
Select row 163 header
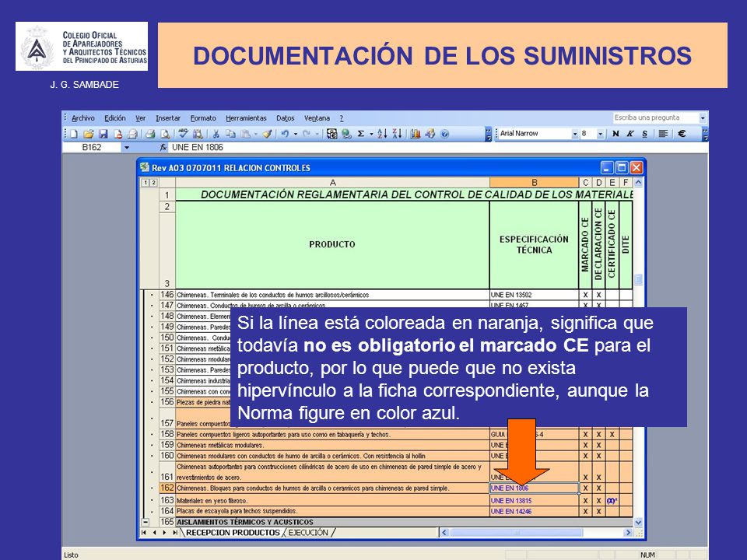(167, 500)
